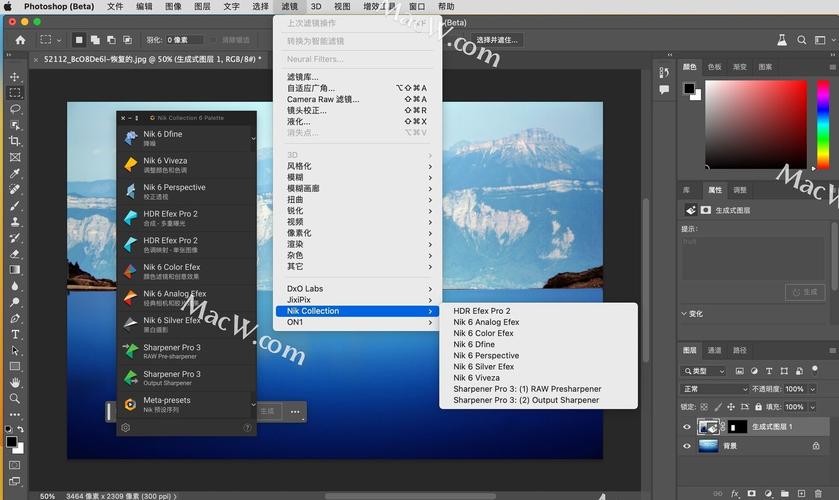Open the beta flask icon
This screenshot has height=500, width=839.
(x=782, y=40)
